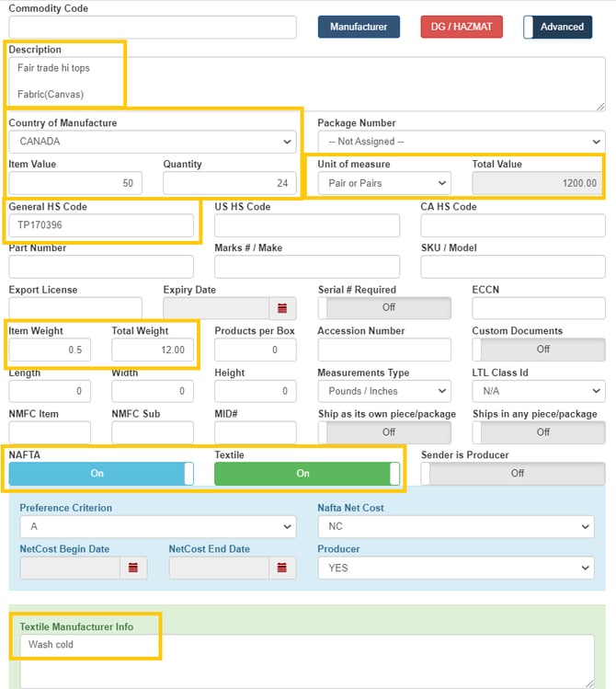The height and width of the screenshot is (689, 616).
Task: Enable Custom Documents toggle
Action: click(539, 350)
